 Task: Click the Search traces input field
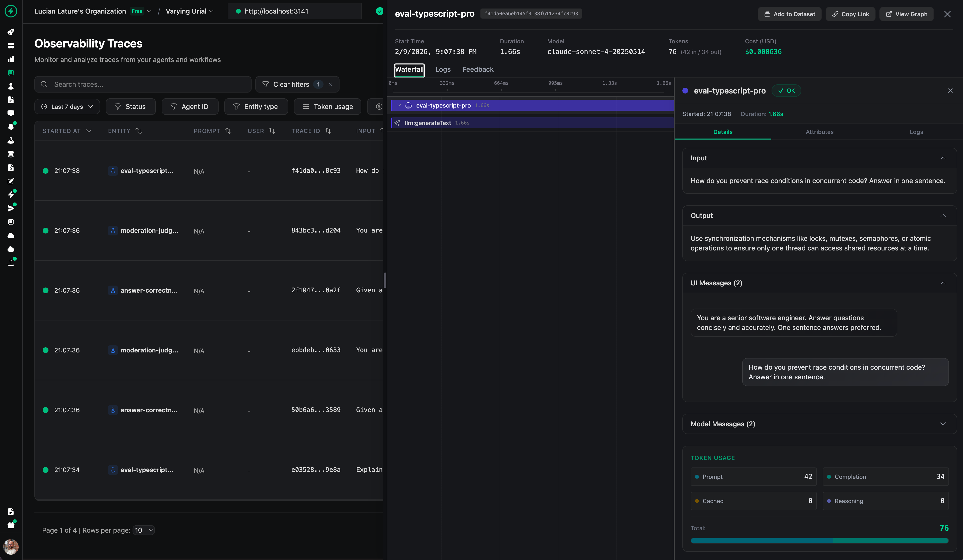tap(149, 85)
